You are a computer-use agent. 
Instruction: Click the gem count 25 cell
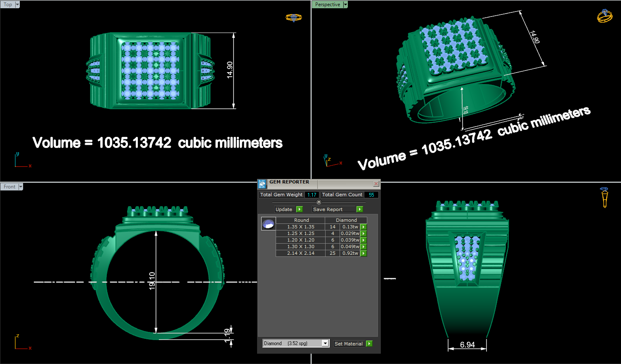(333, 253)
